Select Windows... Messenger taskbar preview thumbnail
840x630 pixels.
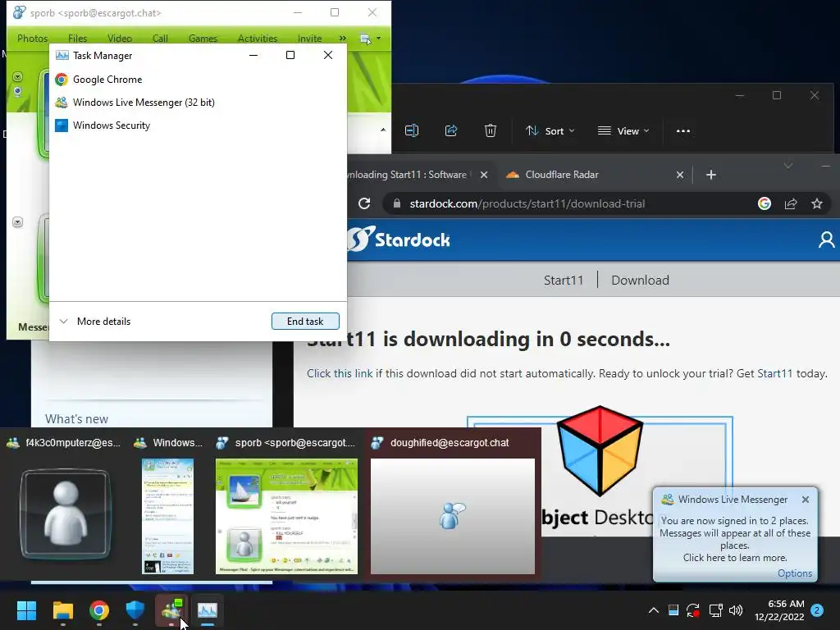tap(167, 505)
